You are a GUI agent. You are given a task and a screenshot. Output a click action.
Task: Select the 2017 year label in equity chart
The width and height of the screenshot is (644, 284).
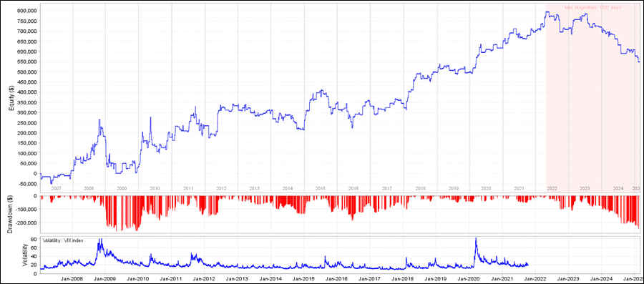(x=387, y=189)
